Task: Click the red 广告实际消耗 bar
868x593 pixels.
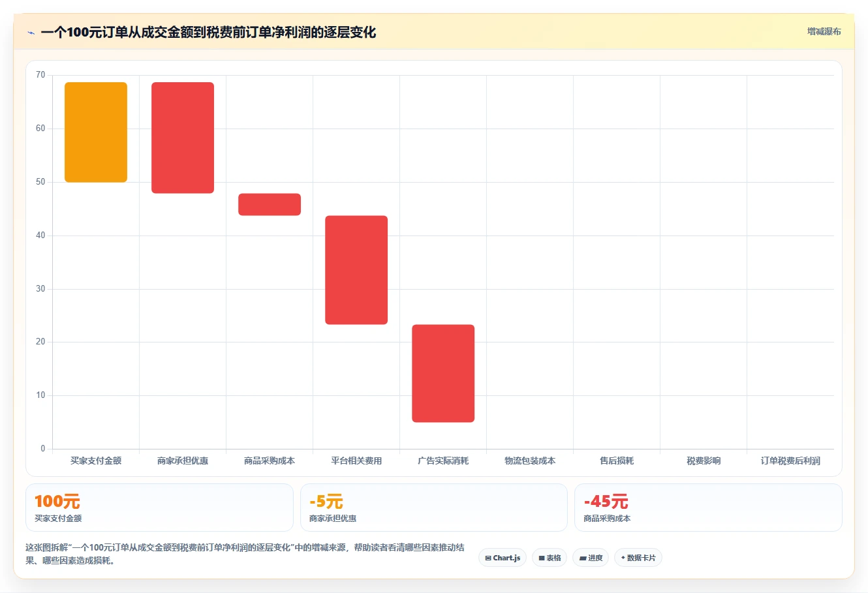Action: click(x=443, y=373)
